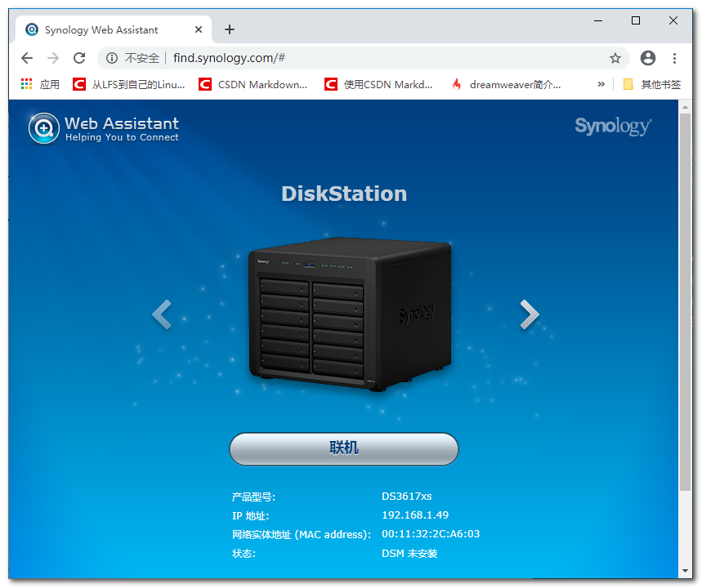
Task: Open the 应用 apps shortcut in bookmarks bar
Action: click(x=40, y=84)
